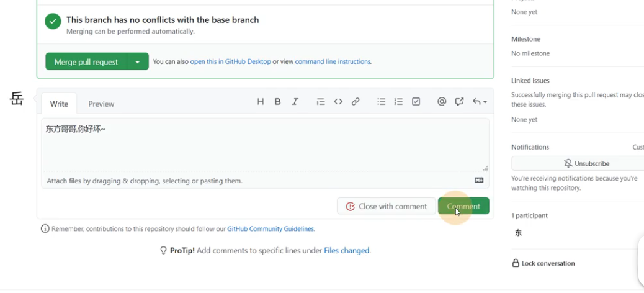Add a task list checkbox item
Image resolution: width=644 pixels, height=293 pixels.
pyautogui.click(x=416, y=102)
